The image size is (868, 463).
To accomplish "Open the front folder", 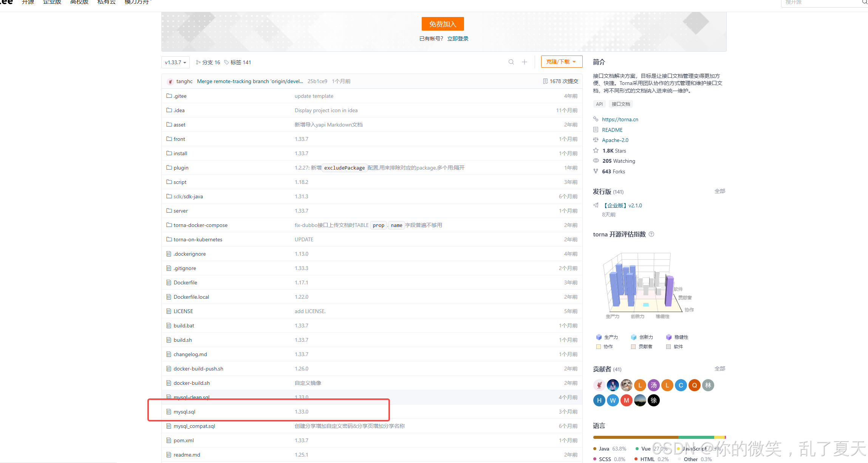I will pyautogui.click(x=179, y=139).
